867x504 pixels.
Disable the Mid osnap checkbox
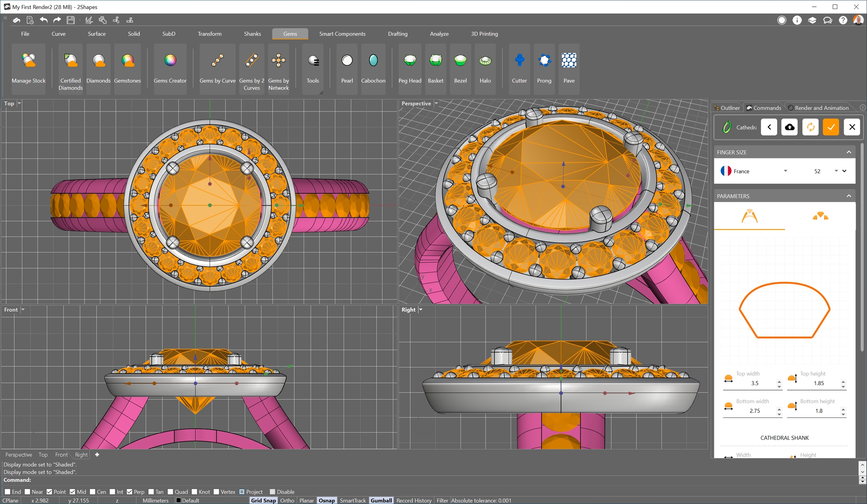click(73, 492)
